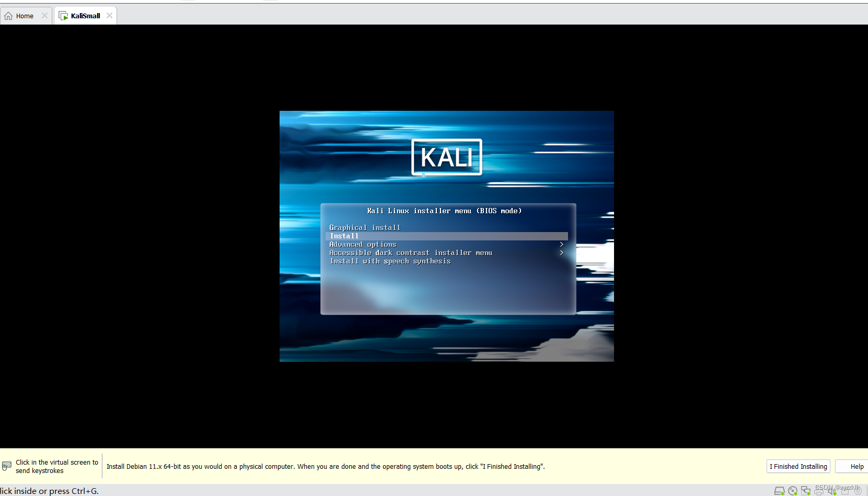Click the sound card status icon

tap(832, 491)
